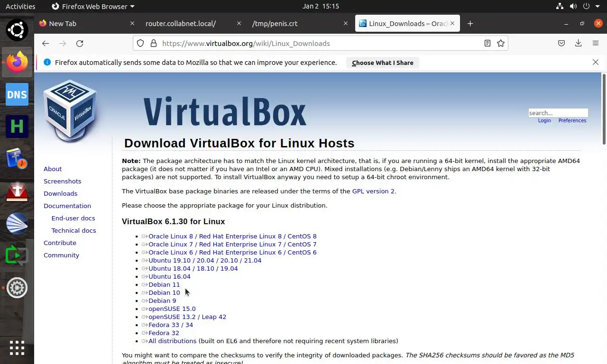Dismiss the Mozilla data notification bar
607x364 pixels.
(x=596, y=62)
